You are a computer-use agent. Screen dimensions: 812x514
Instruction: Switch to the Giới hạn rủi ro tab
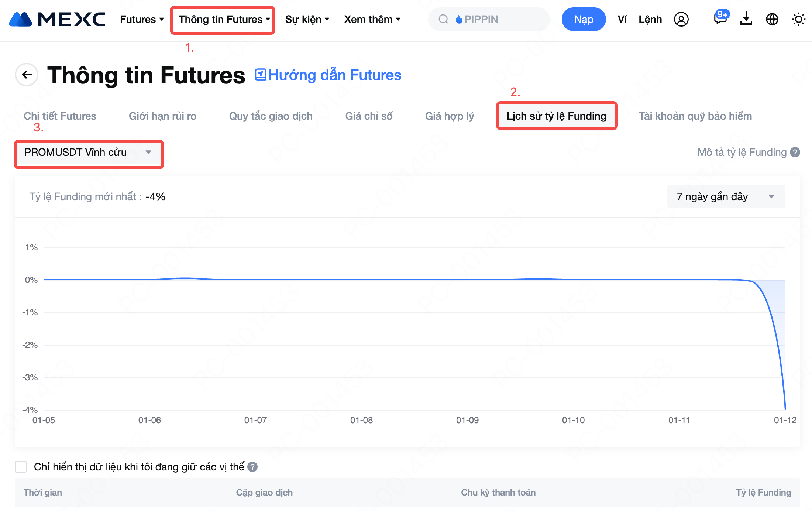162,116
